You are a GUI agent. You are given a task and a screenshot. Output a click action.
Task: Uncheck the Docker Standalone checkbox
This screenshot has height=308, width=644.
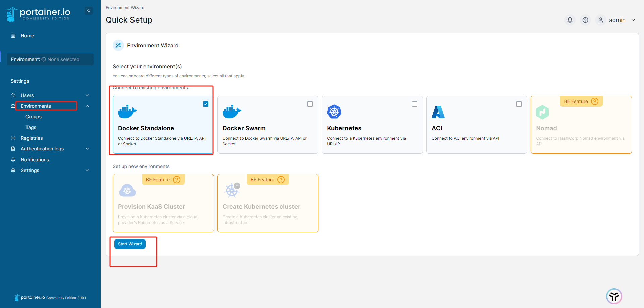[206, 104]
